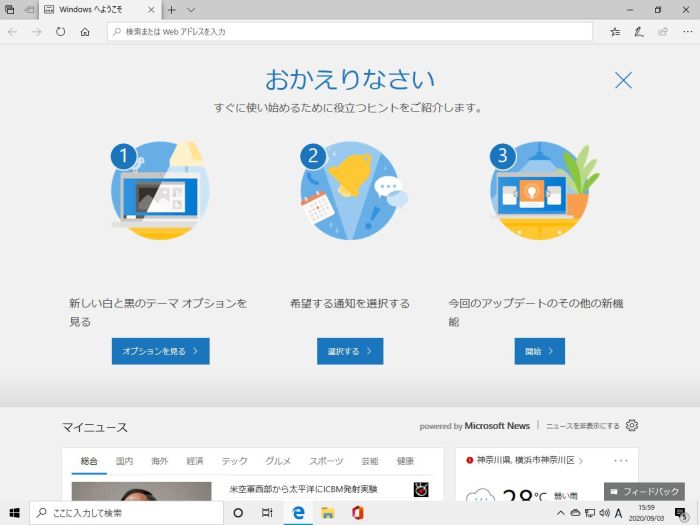The width and height of the screenshot is (700, 525).
Task: Click the 開始 button
Action: 539,351
